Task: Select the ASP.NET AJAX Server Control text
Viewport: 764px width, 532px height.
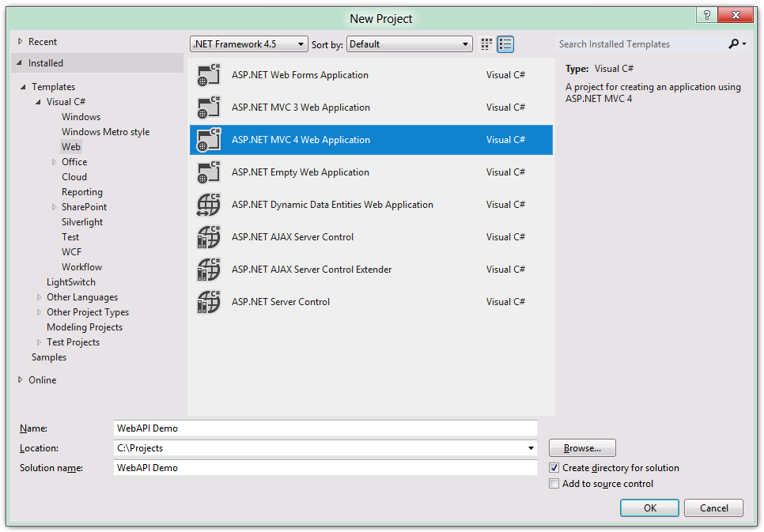Action: tap(293, 237)
